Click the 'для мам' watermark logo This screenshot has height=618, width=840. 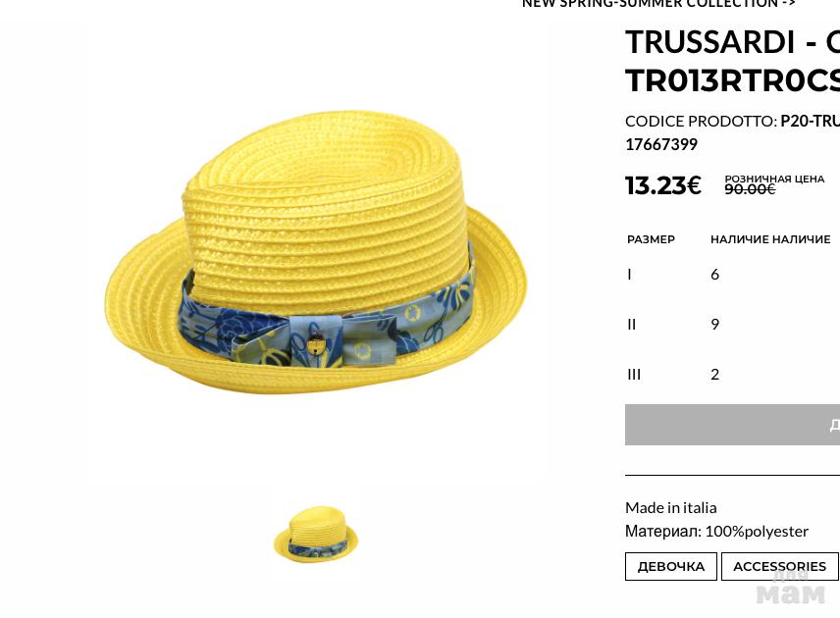[x=791, y=587]
